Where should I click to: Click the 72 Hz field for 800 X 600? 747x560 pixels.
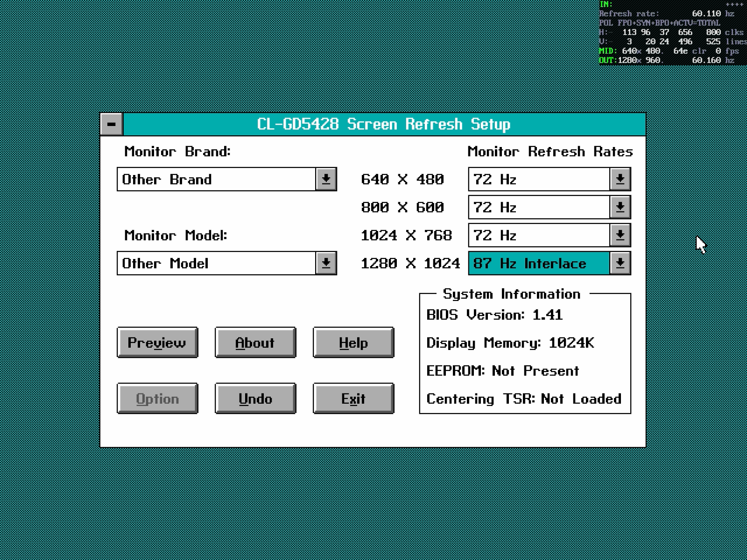tap(539, 207)
